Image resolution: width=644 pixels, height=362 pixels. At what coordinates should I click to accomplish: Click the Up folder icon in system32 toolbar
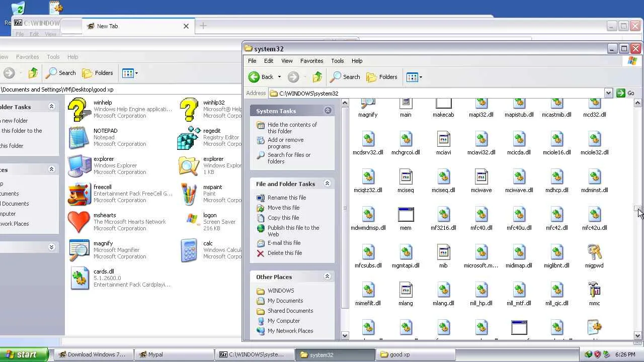pos(317,77)
